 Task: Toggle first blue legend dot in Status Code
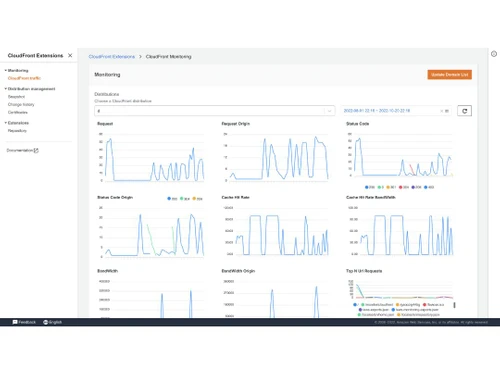pyautogui.click(x=367, y=187)
